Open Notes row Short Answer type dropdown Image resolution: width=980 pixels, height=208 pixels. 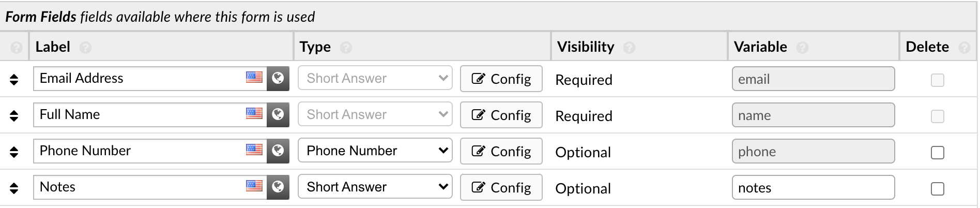point(375,187)
